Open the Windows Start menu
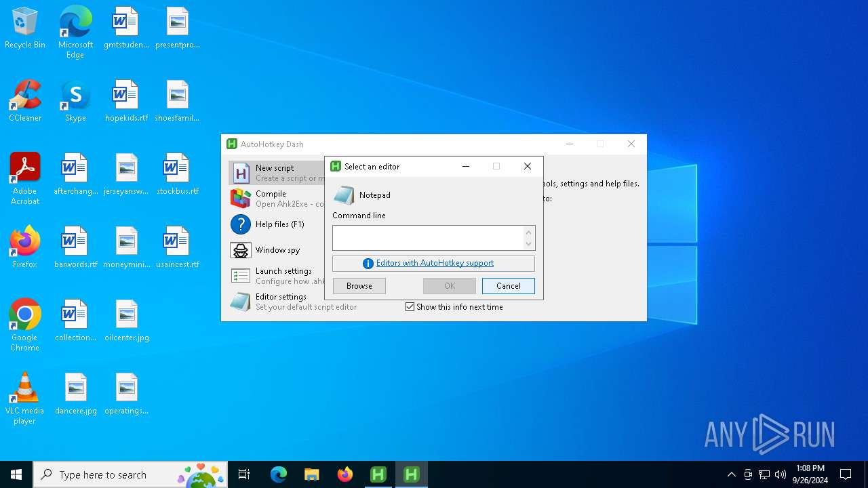 tap(16, 474)
